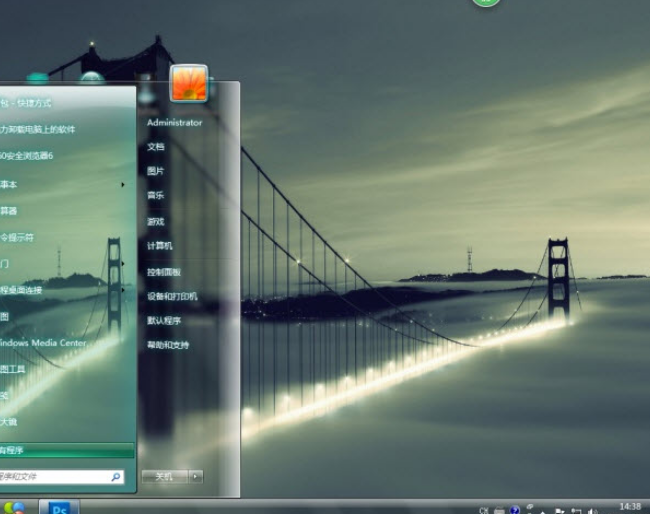Open 音乐 (Music) from Start menu
The width and height of the screenshot is (650, 514).
(156, 196)
